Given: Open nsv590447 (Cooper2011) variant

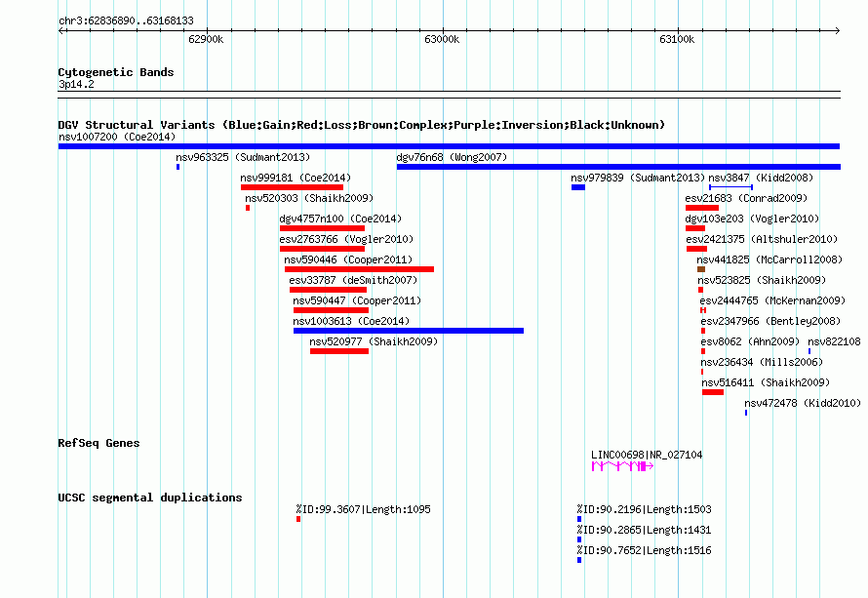Looking at the screenshot, I should [357, 300].
